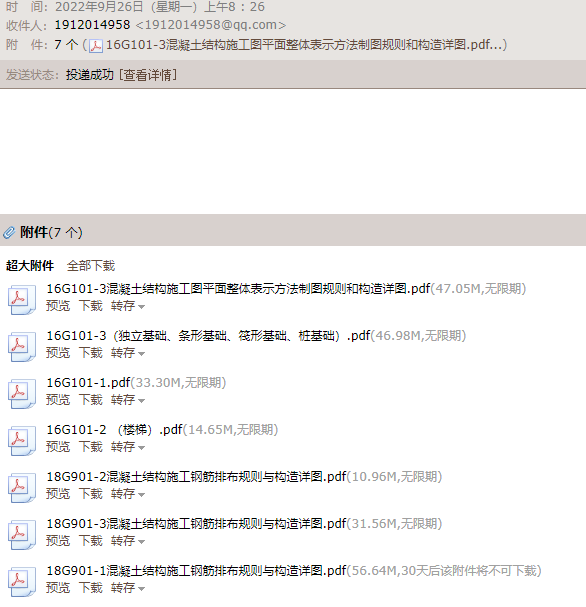The width and height of the screenshot is (586, 607).
Task: Preview 18G901-1 56.64M pdf
Action: point(58,588)
